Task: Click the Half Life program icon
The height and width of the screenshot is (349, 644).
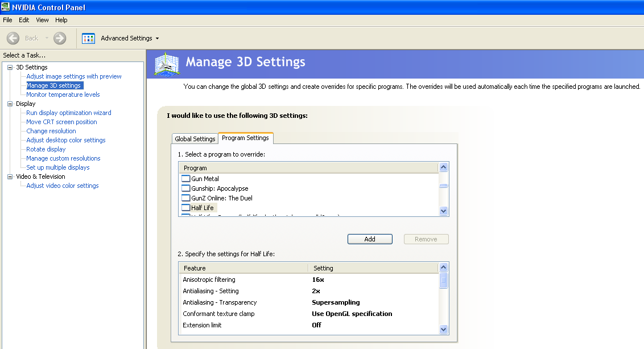Action: pyautogui.click(x=185, y=208)
